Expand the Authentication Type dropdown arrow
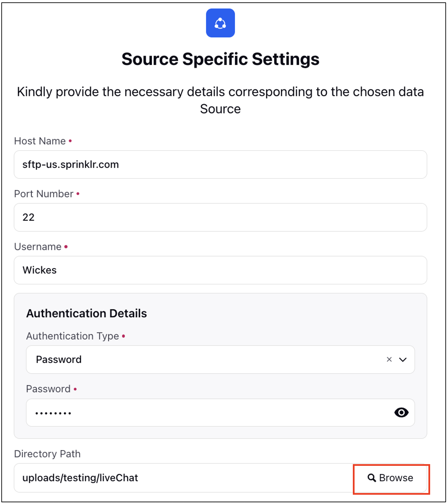This screenshot has height=504, width=448. point(403,360)
